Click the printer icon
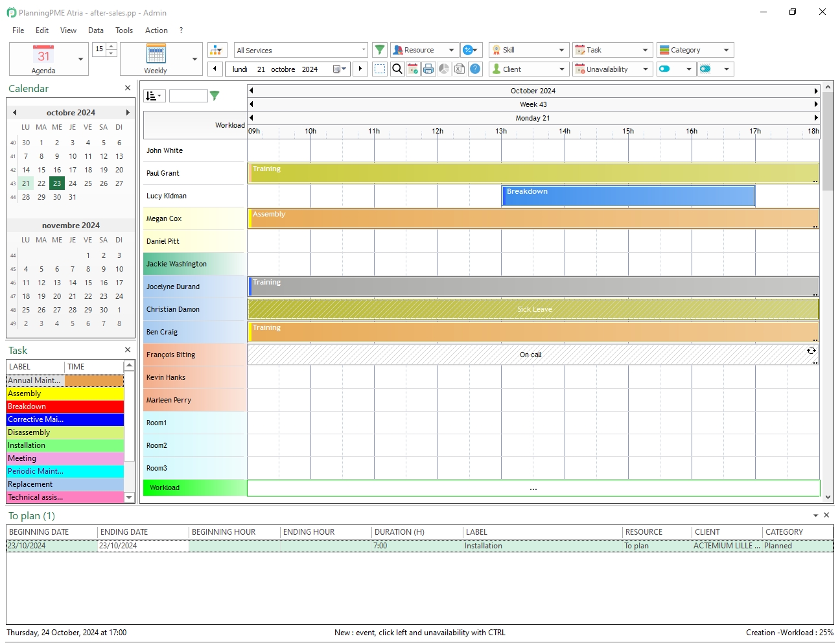This screenshot has width=840, height=643. pyautogui.click(x=428, y=69)
